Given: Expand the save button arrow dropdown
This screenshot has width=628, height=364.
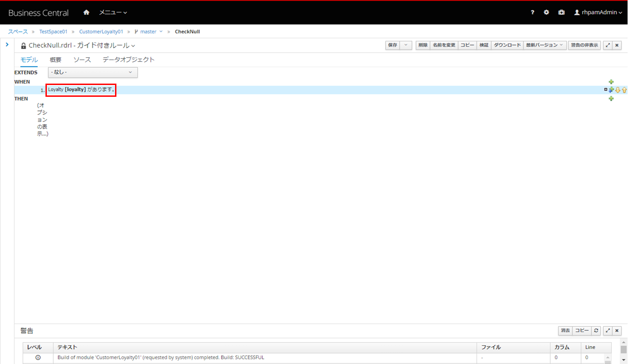Looking at the screenshot, I should pos(406,45).
